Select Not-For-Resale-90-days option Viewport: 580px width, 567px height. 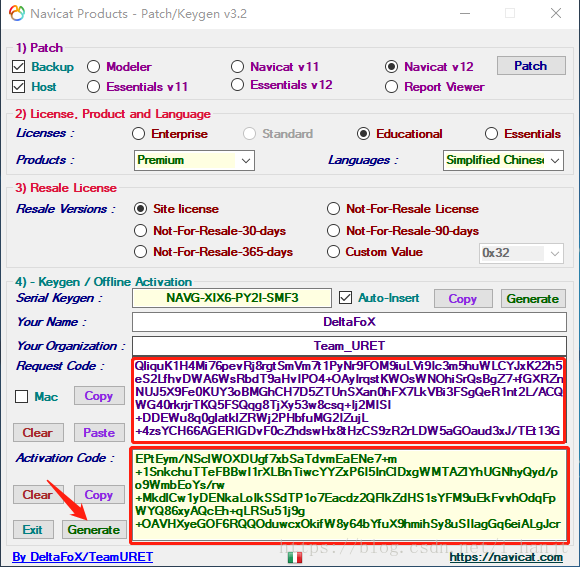click(333, 231)
